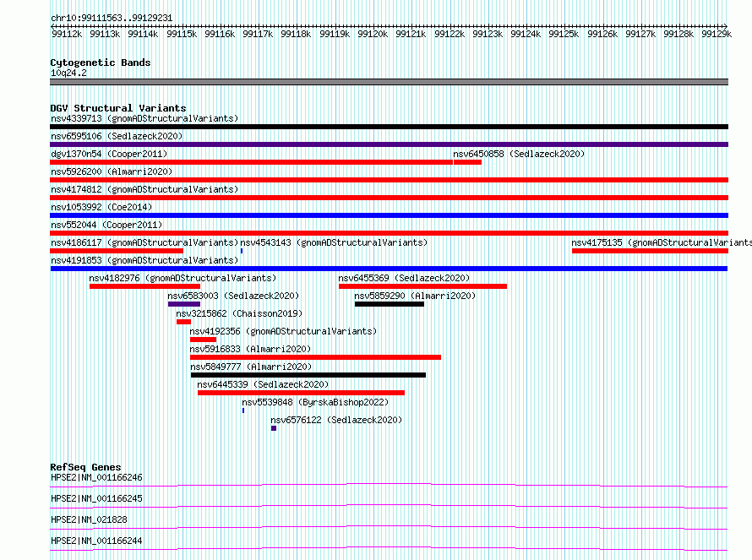Click the red bar of dgv1370n54
Viewport: 752px width, 560px height.
pos(251,162)
